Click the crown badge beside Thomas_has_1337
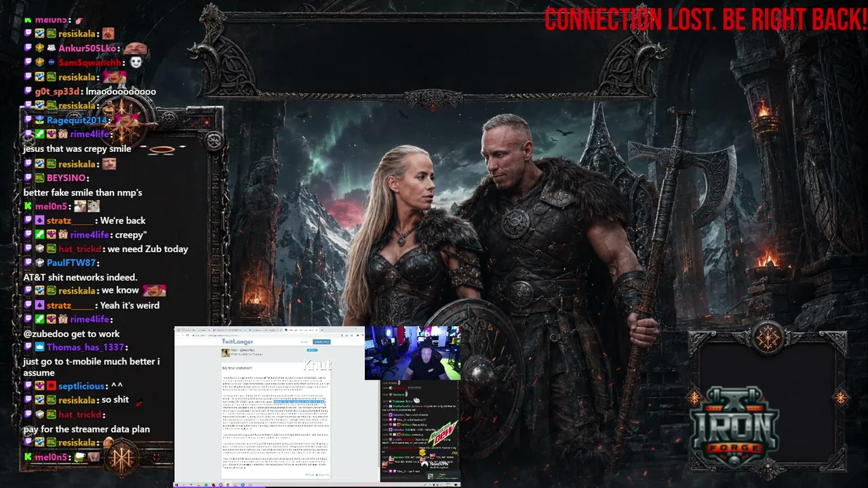Image resolution: width=868 pixels, height=488 pixels. point(39,347)
